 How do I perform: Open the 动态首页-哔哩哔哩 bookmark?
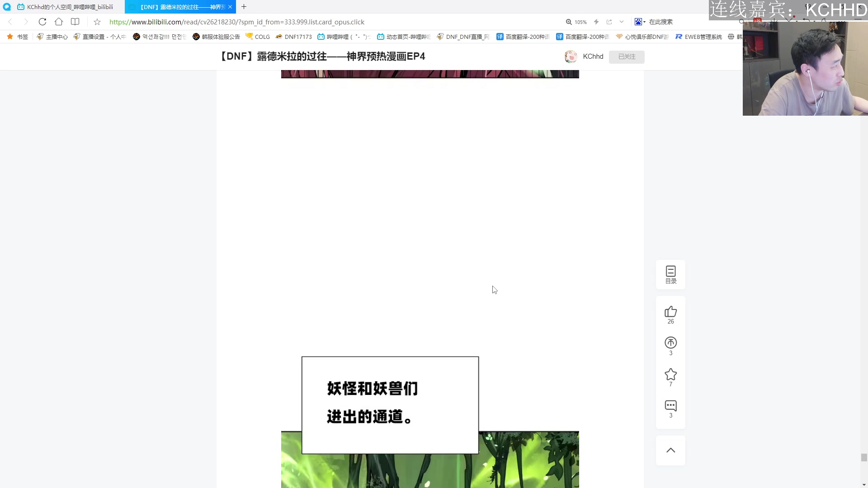tap(404, 37)
